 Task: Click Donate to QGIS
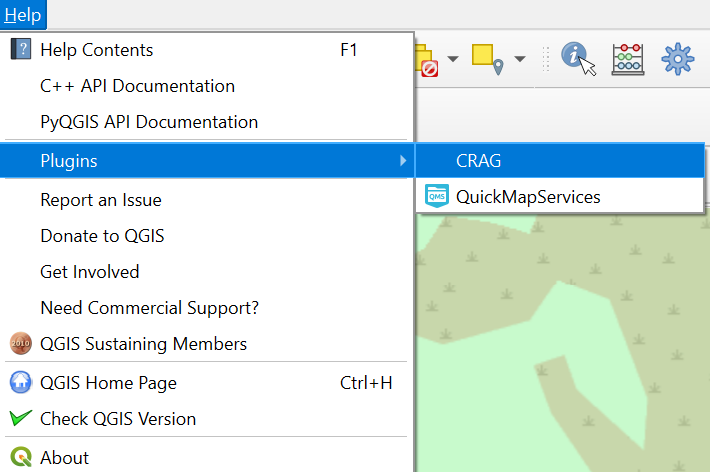coord(207,236)
